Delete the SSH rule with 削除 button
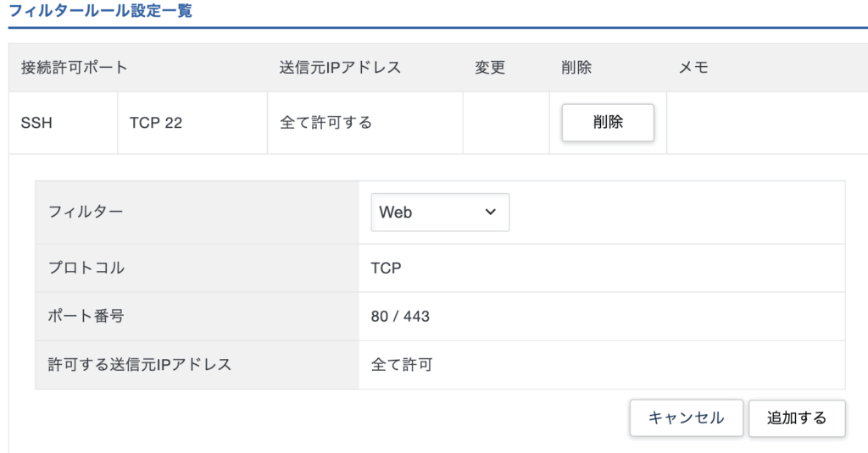 [x=608, y=122]
